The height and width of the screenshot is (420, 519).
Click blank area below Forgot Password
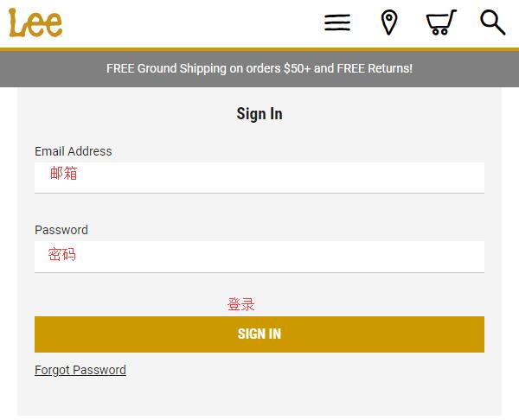[x=259, y=397]
